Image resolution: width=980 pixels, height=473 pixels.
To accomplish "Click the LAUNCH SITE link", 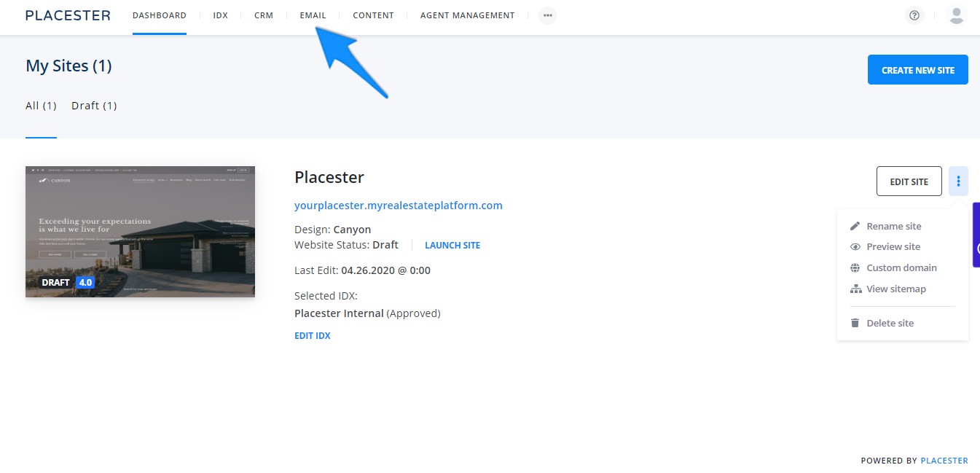I will 452,246.
